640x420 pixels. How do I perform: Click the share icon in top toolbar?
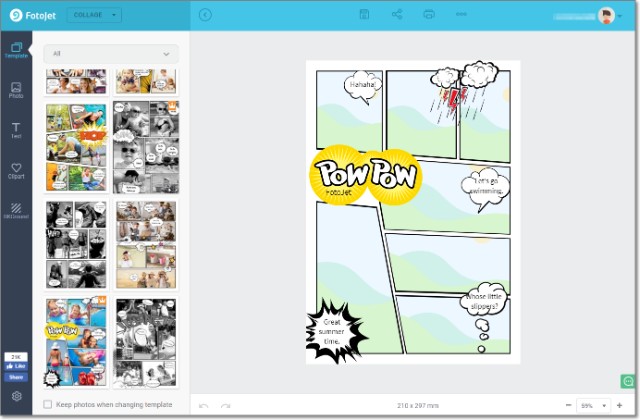click(x=397, y=15)
